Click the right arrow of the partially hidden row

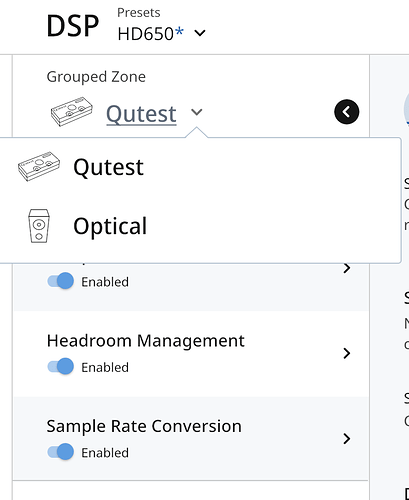tap(347, 268)
